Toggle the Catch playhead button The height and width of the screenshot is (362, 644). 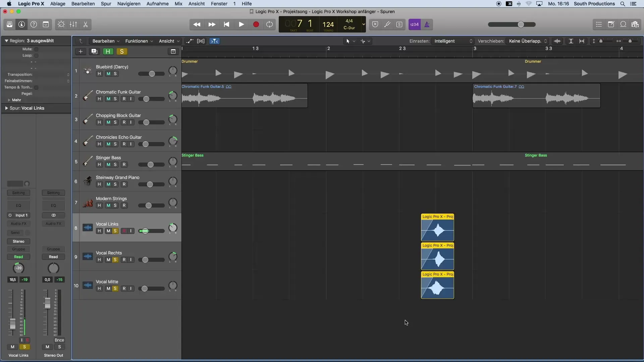pos(214,41)
